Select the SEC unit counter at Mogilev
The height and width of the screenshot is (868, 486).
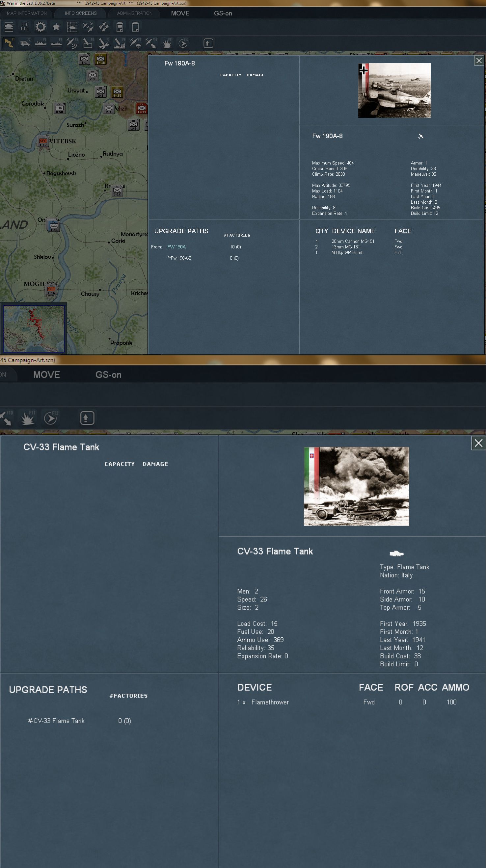(51, 290)
